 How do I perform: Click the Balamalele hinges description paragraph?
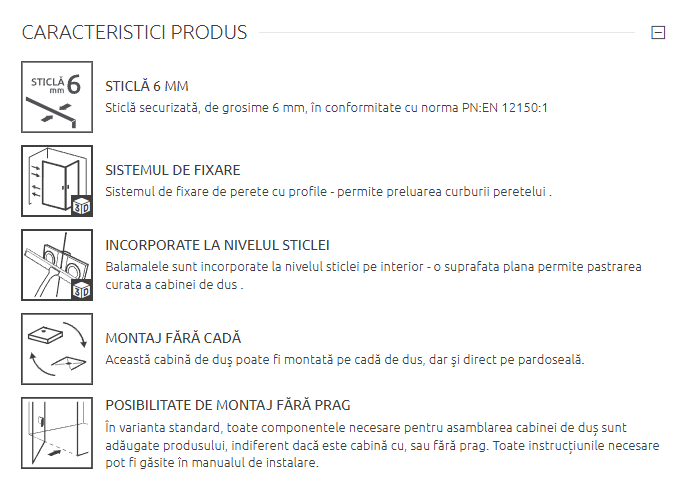click(372, 275)
